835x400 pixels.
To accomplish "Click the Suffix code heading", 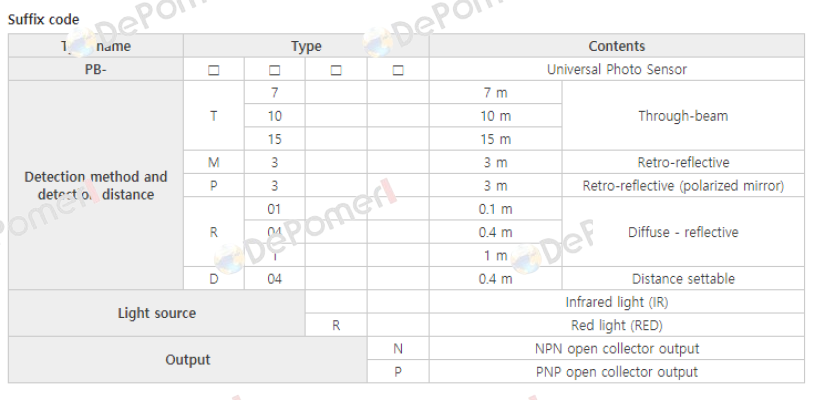I will (x=44, y=20).
